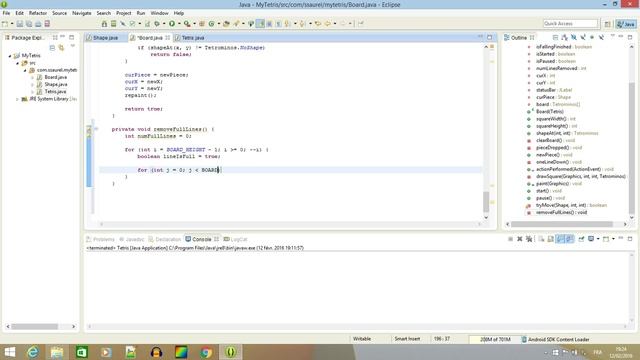Open Chrome from the taskbar
Screen dimensions: 640x360
coord(206,352)
